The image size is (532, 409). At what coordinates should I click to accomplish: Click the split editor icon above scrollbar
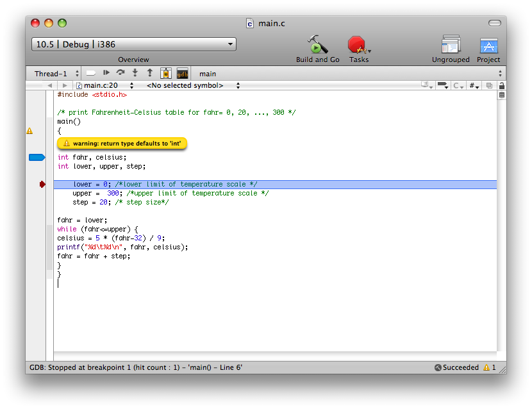pos(502,96)
